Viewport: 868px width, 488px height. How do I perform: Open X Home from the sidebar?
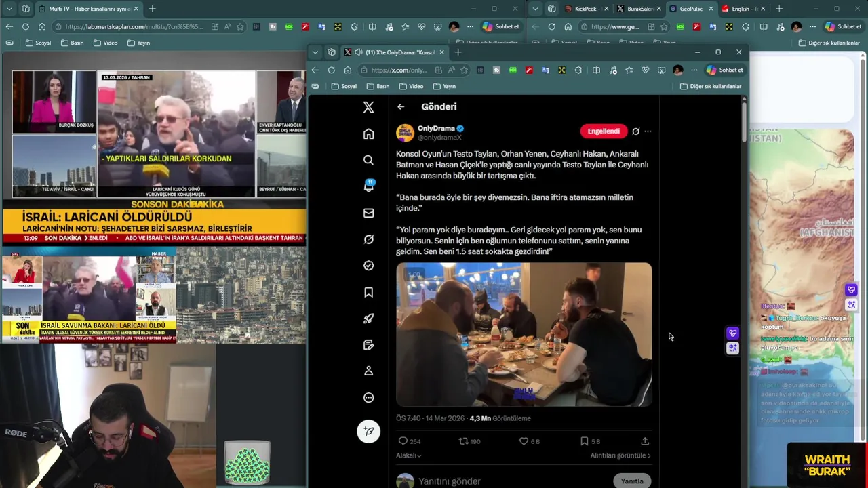(368, 134)
